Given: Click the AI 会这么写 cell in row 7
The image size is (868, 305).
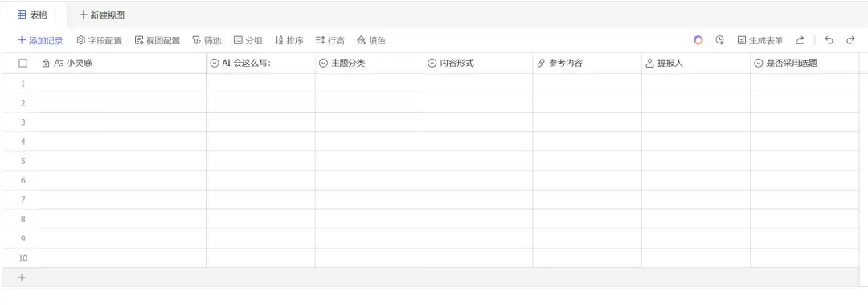Looking at the screenshot, I should (x=260, y=200).
